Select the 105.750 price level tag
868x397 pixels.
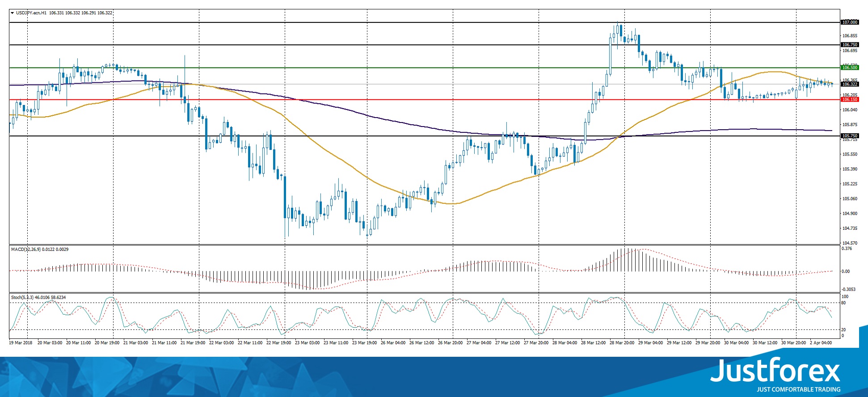point(850,135)
